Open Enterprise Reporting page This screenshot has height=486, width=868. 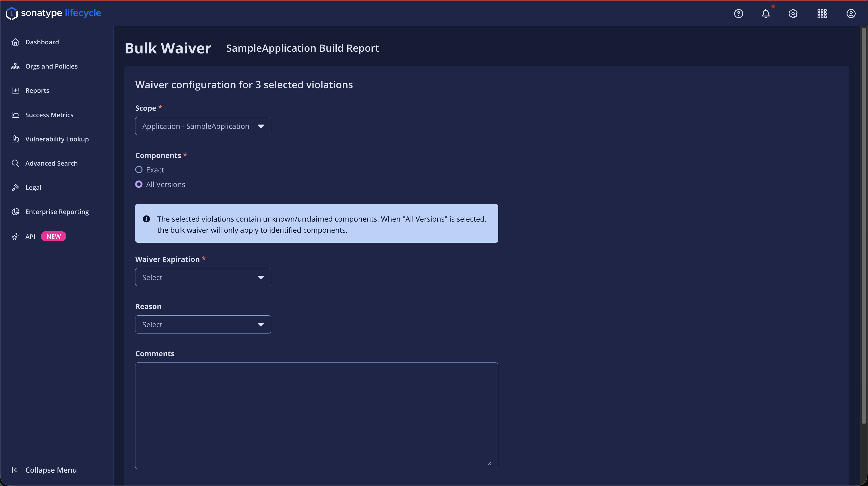point(57,211)
